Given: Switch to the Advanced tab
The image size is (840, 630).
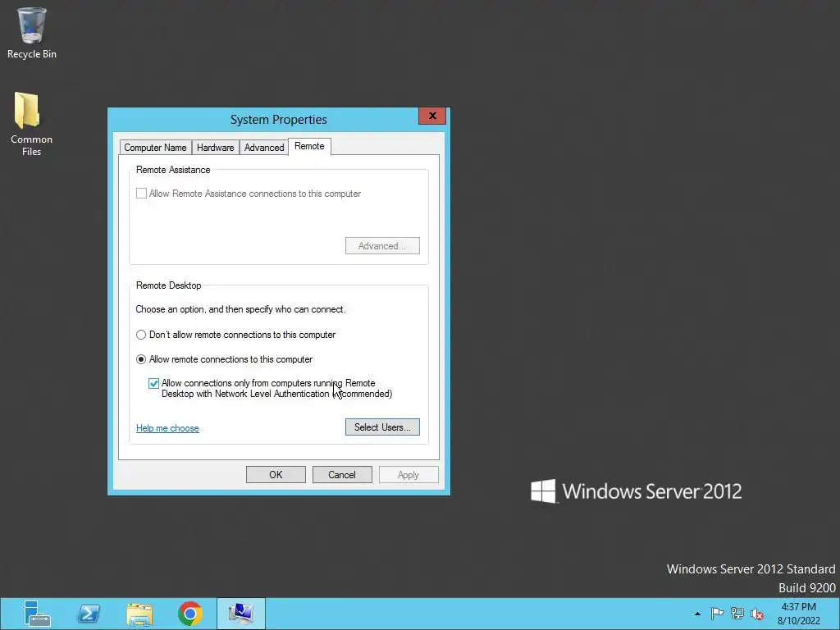Looking at the screenshot, I should [264, 148].
